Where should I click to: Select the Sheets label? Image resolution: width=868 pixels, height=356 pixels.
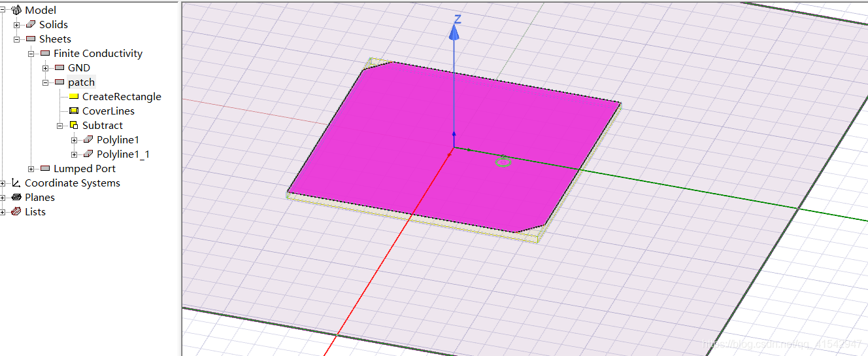click(55, 39)
